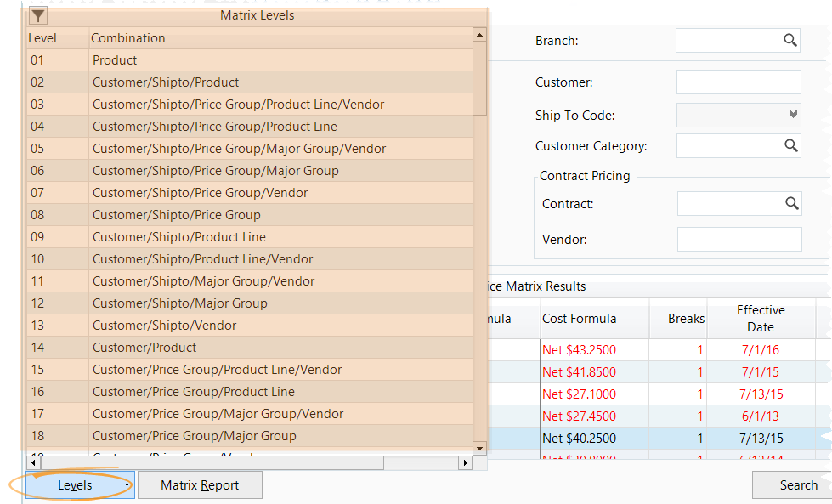This screenshot has height=504, width=832.
Task: Open the Customer Category lookup magnifier
Action: pos(790,145)
